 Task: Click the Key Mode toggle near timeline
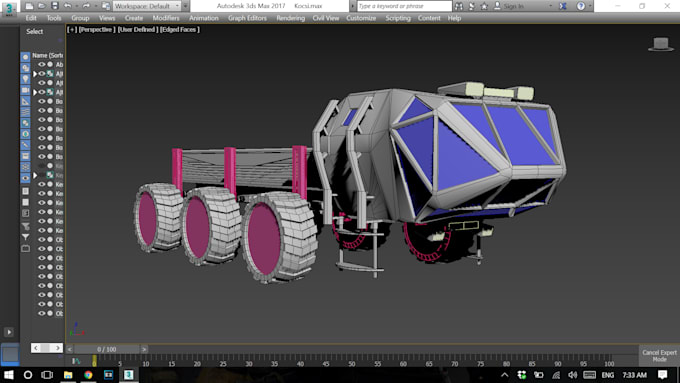point(76,361)
